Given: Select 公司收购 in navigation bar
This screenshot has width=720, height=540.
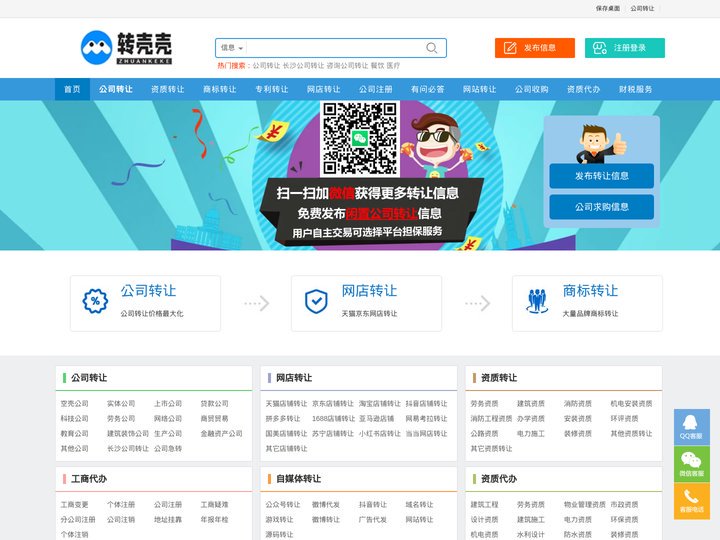Looking at the screenshot, I should point(532,89).
